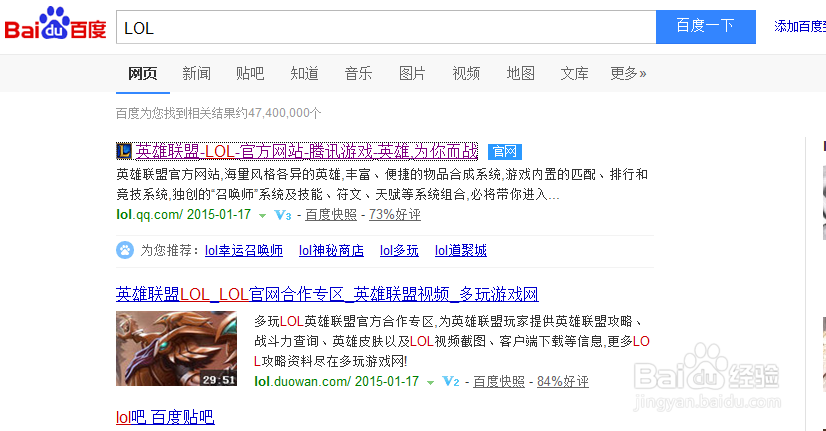The width and height of the screenshot is (826, 431).
Task: Open the lol道聚城 suggestion
Action: 461,250
